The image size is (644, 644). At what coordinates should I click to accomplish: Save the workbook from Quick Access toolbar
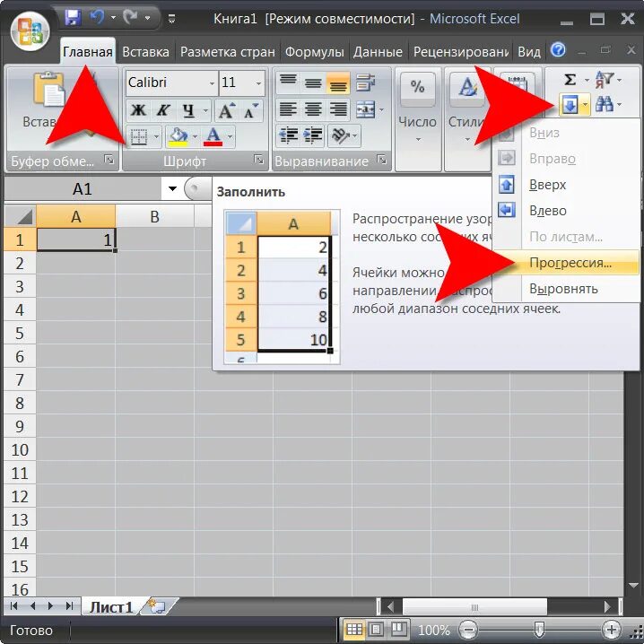pos(73,18)
